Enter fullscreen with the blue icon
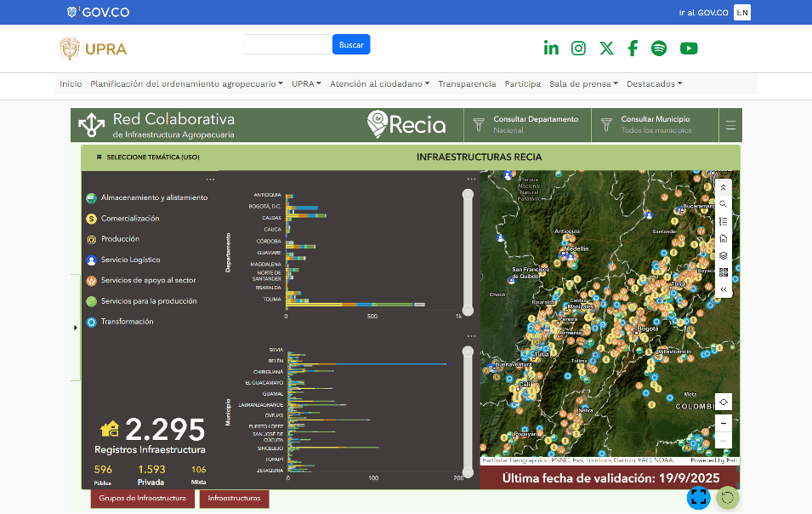Screen dimensions: 812x514 [x=698, y=497]
